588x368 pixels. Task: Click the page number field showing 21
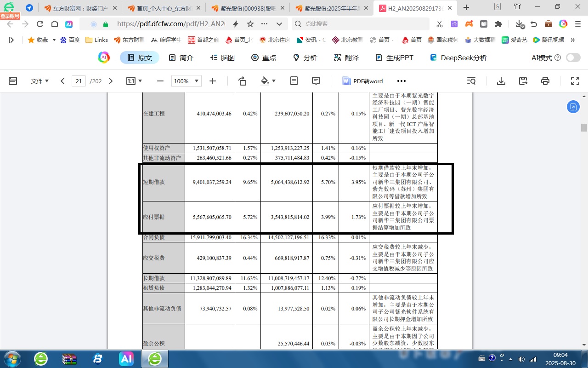(79, 81)
